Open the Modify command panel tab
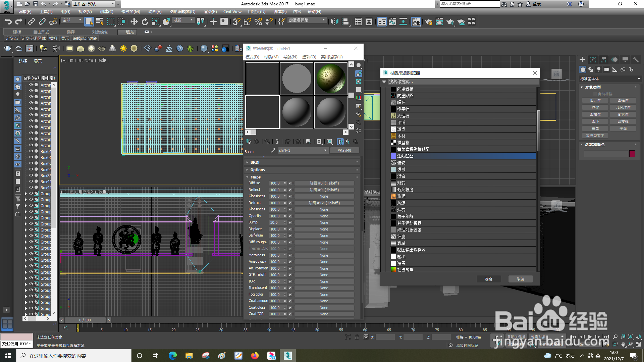644x363 pixels. tap(593, 60)
